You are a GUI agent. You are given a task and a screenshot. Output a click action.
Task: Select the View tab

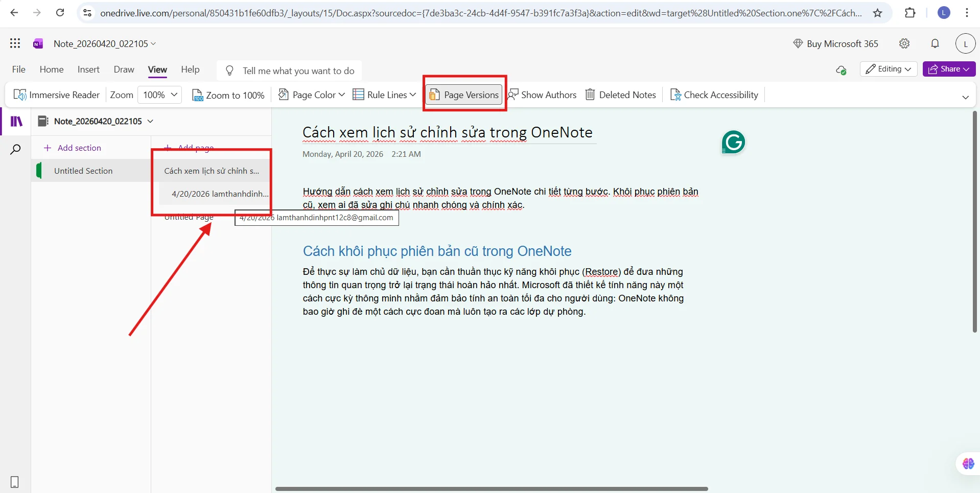[x=157, y=69]
